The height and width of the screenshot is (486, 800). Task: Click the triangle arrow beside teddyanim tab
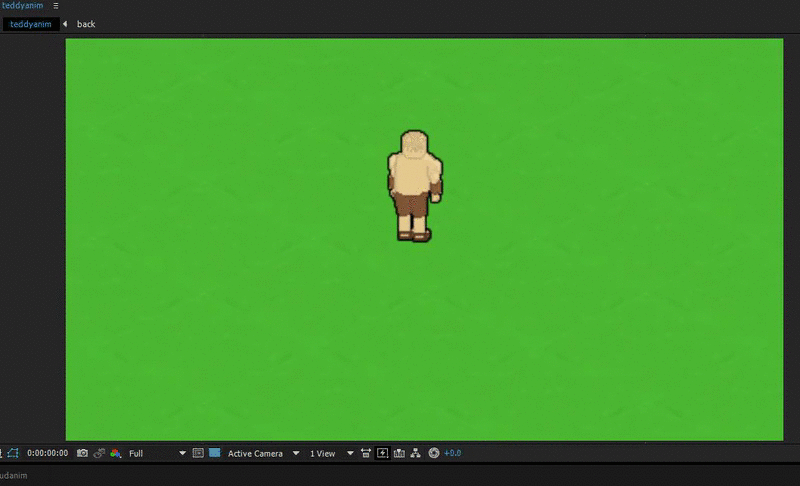point(65,24)
